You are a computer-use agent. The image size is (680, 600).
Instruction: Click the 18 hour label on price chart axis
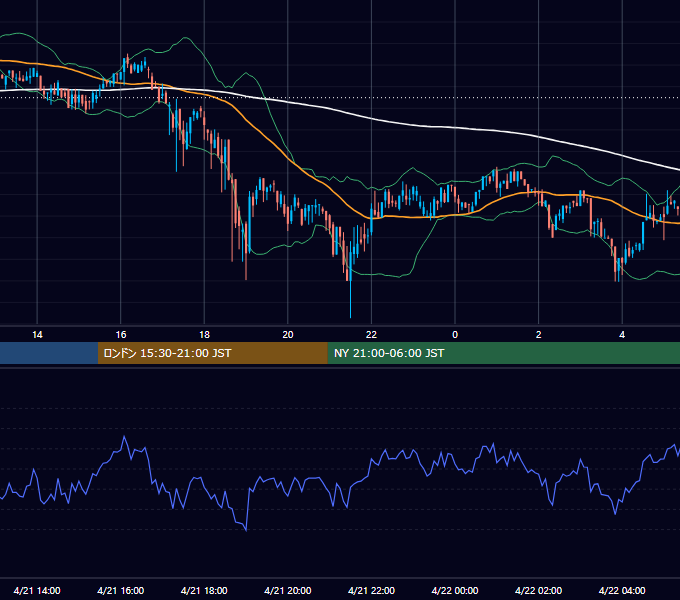[x=204, y=335]
